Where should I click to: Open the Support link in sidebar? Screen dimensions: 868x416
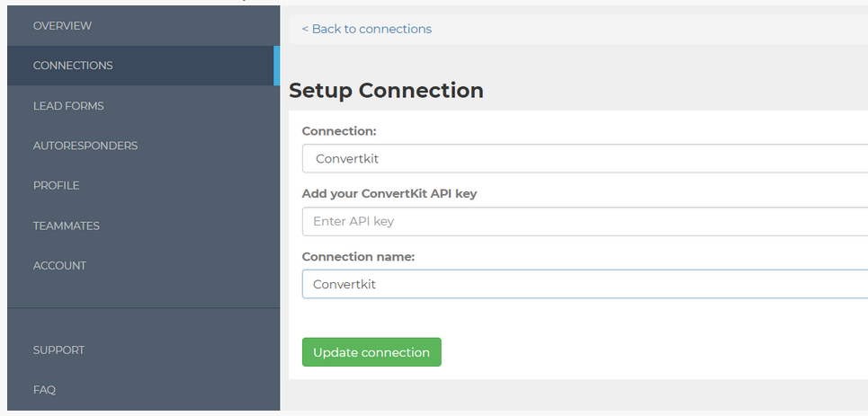click(x=58, y=350)
